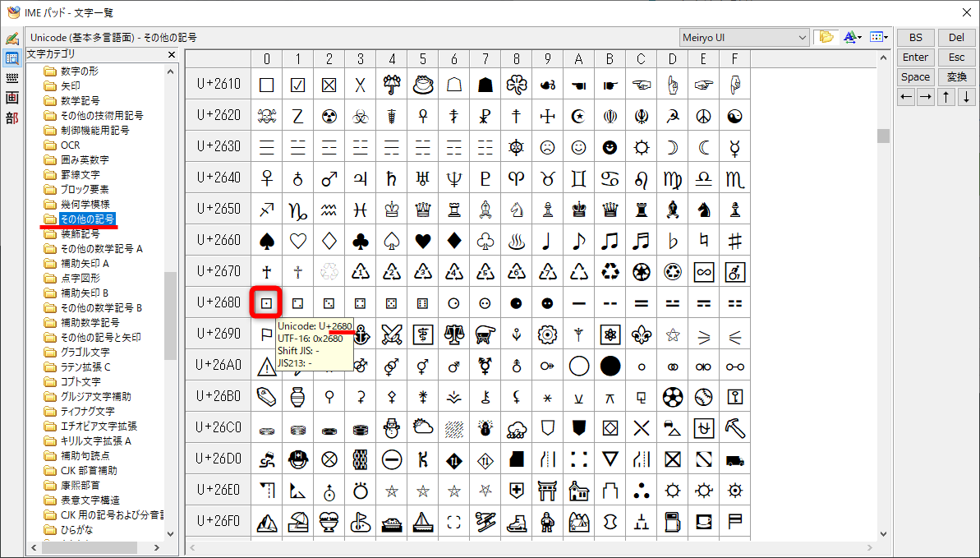Select the stroke count (画) search mode
This screenshot has width=980, height=558.
[x=12, y=99]
